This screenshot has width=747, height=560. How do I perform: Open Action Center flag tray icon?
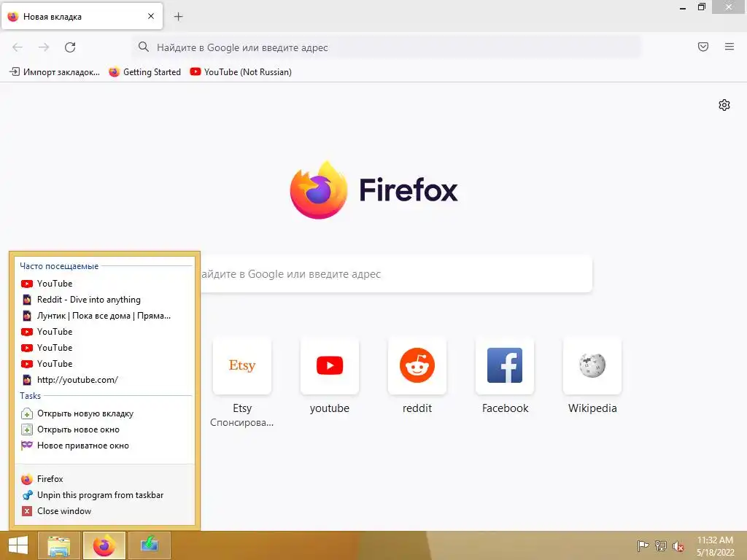643,545
